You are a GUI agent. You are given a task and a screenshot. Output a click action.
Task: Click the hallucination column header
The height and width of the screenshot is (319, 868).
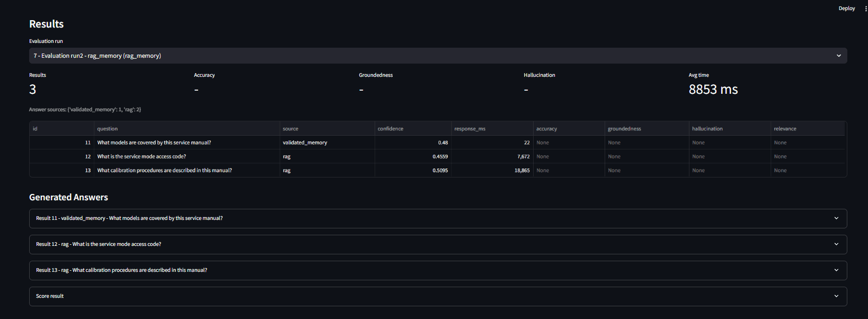pyautogui.click(x=730, y=129)
